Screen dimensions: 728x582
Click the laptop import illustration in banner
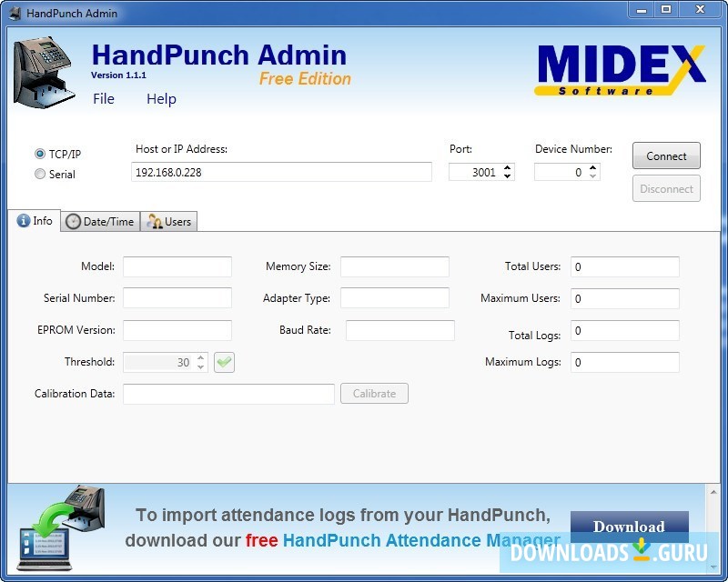point(60,527)
